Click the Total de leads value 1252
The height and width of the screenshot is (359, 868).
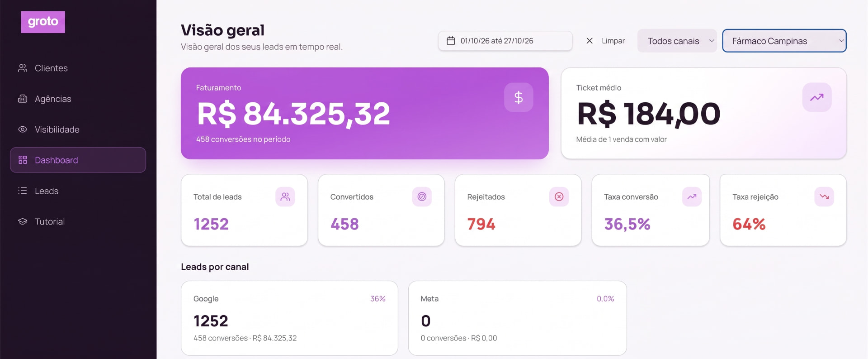[211, 224]
